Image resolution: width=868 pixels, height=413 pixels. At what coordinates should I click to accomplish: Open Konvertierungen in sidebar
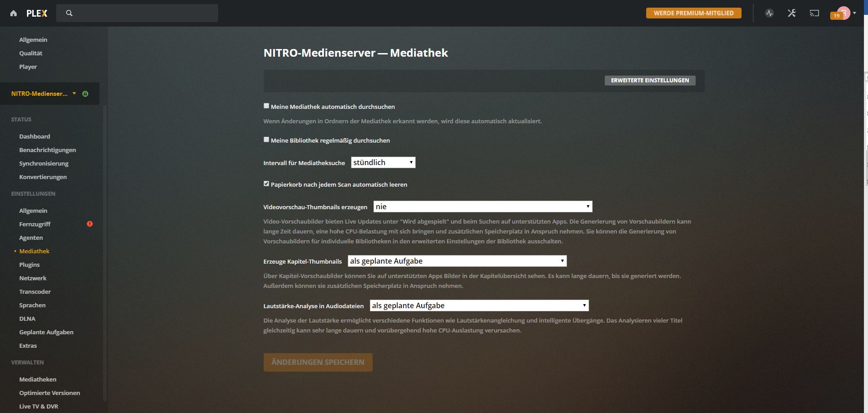pos(43,177)
